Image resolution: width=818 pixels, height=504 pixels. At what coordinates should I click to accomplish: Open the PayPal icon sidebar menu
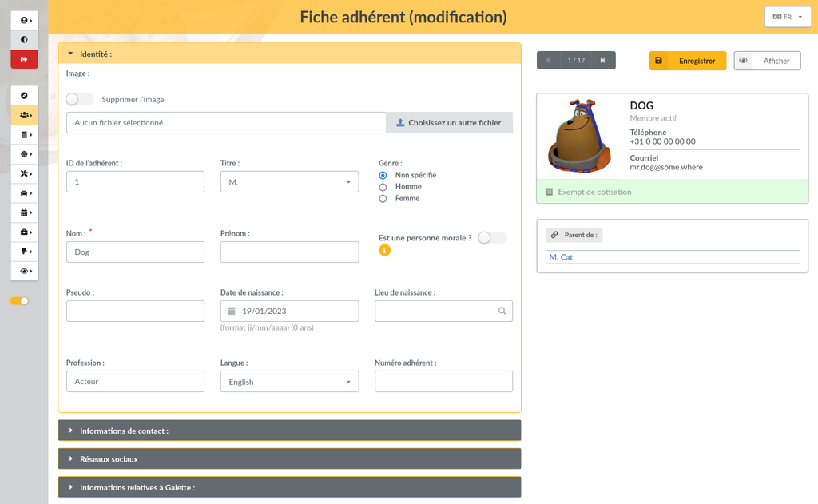(x=24, y=252)
